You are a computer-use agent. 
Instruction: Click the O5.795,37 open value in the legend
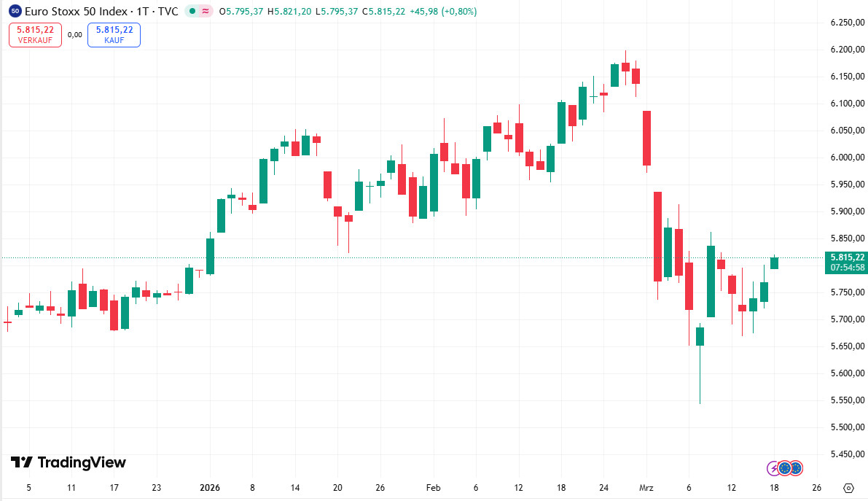coord(241,12)
